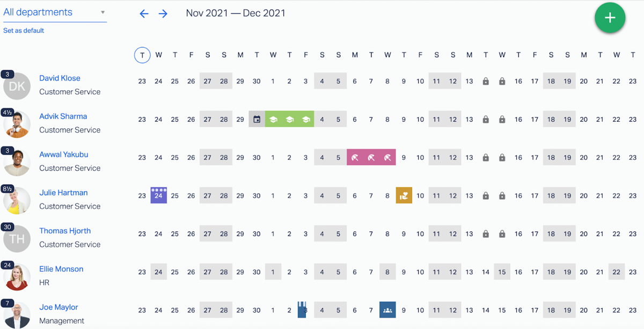Click David Klose's locked day on the 14th

click(486, 81)
